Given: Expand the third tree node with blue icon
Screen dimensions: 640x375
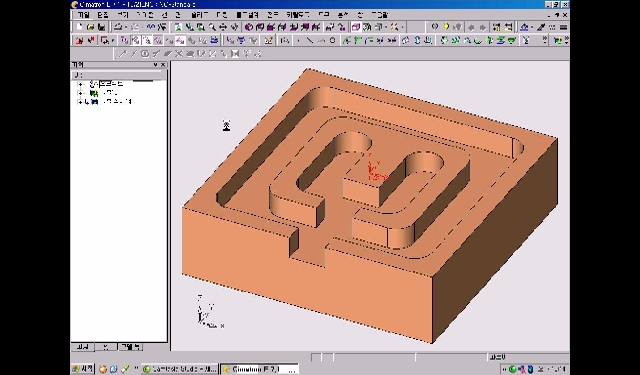Looking at the screenshot, I should pos(80,102).
